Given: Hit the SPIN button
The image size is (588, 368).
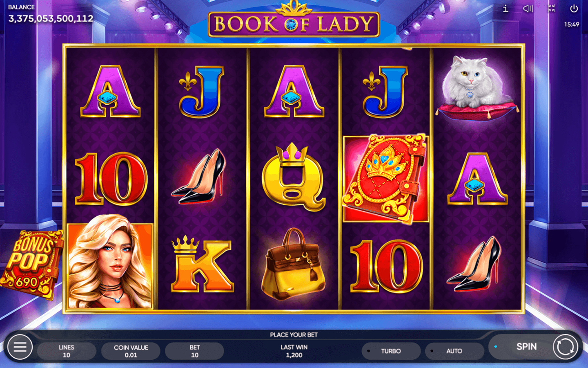Looking at the screenshot, I should [x=526, y=346].
